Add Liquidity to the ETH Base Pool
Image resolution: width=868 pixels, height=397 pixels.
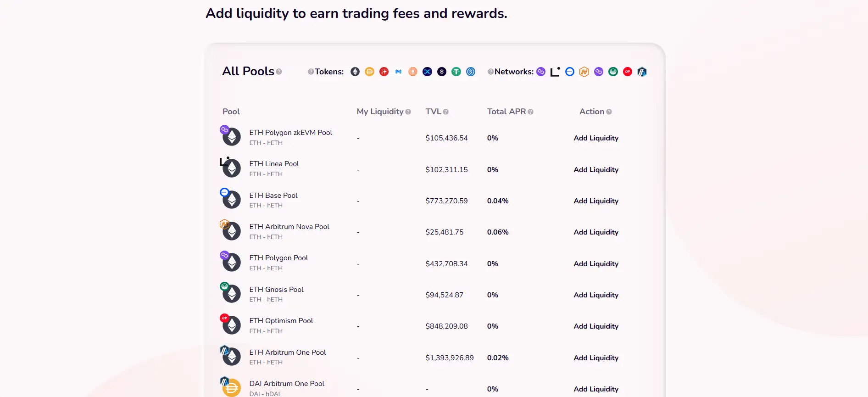pos(596,201)
